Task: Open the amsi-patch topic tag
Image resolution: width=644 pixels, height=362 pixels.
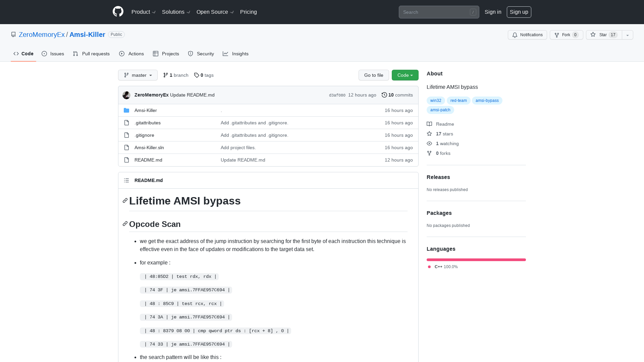Action: tap(440, 110)
